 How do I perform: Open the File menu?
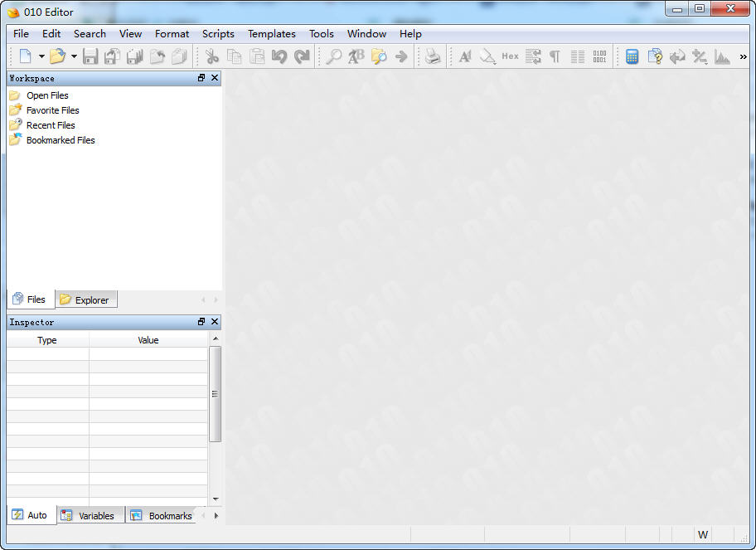[x=21, y=34]
